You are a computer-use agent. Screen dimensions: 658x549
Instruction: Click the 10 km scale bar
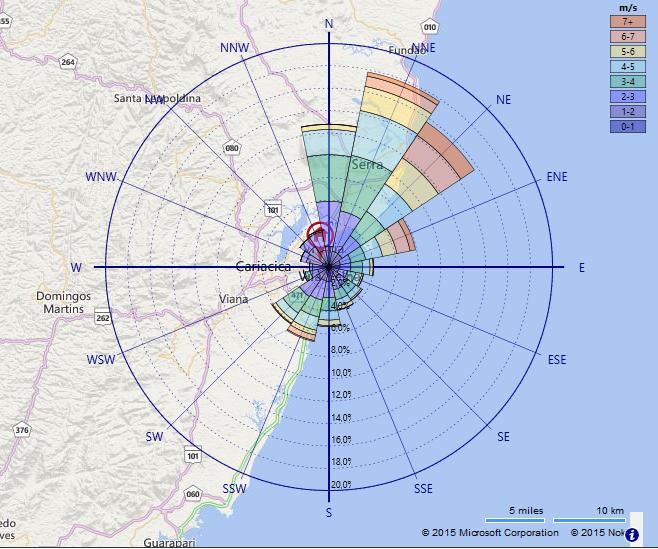(589, 520)
